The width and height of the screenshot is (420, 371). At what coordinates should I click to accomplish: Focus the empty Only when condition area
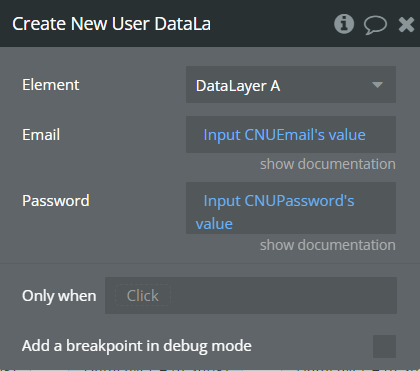[x=283, y=295]
